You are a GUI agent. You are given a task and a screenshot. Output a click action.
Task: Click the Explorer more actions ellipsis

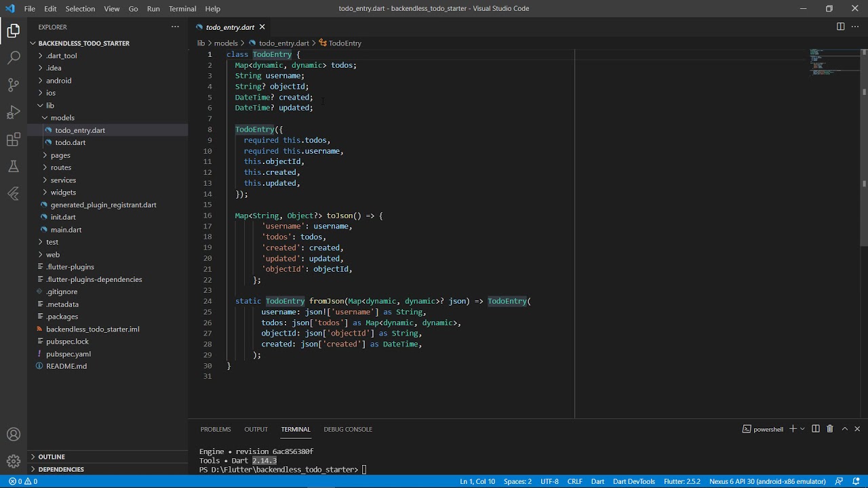(175, 27)
